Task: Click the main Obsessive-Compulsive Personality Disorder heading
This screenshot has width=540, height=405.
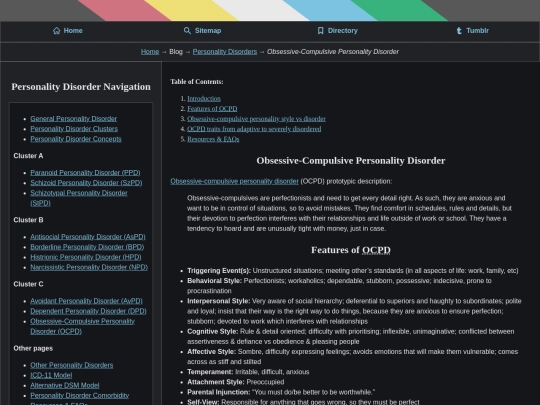Action: (x=351, y=161)
